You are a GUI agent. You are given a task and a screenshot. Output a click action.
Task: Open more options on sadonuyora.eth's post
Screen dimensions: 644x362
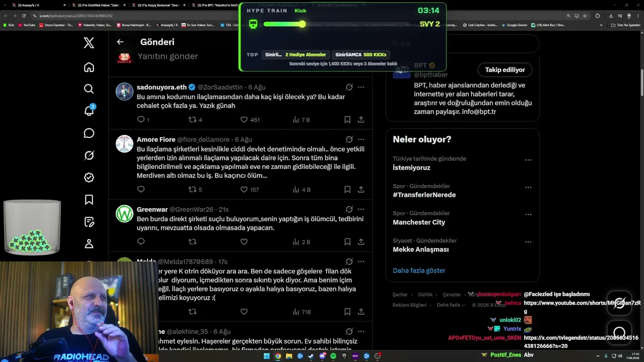pos(361,87)
